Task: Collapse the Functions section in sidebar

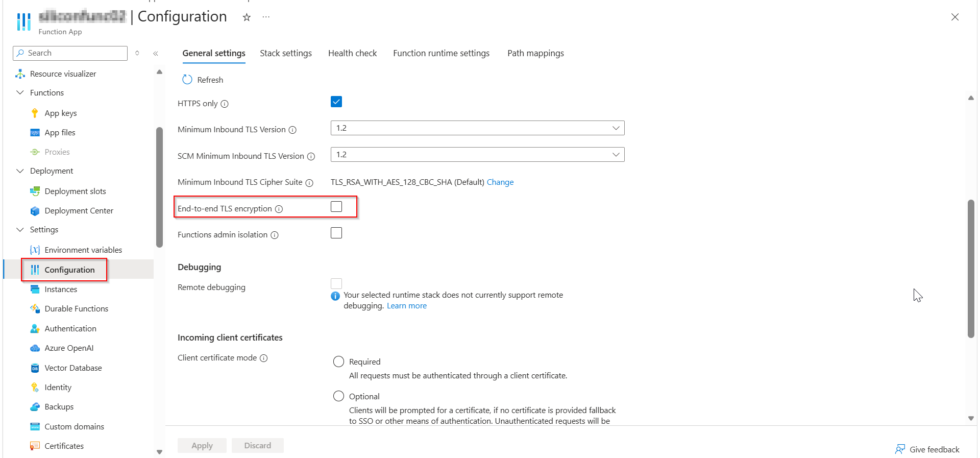Action: click(x=20, y=93)
